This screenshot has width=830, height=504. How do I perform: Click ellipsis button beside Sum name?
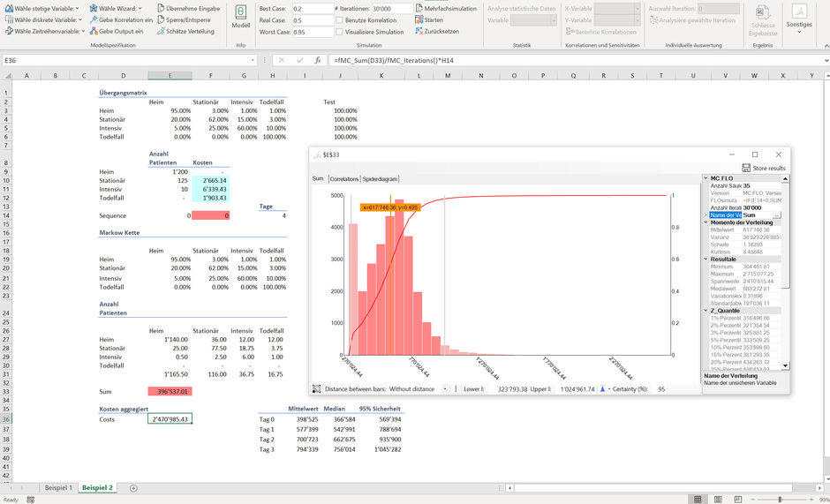tap(776, 215)
